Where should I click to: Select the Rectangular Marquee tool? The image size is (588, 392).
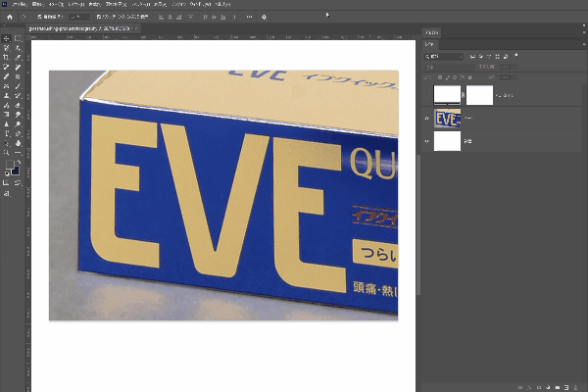click(7, 48)
